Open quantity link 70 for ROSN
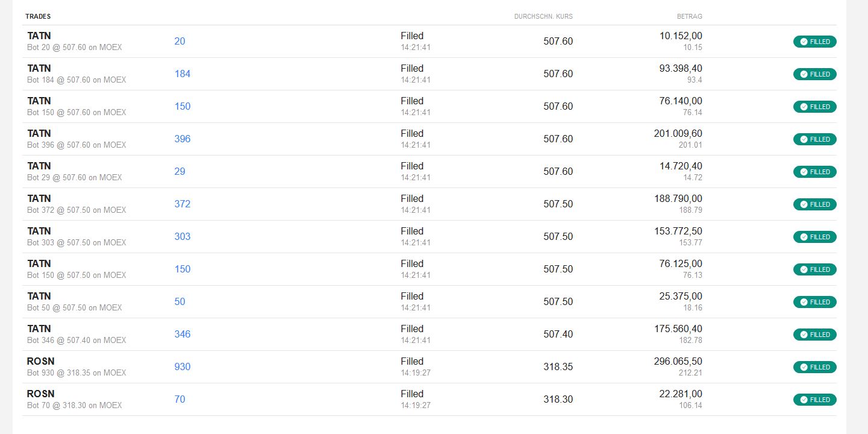This screenshot has height=434, width=868. [x=180, y=400]
